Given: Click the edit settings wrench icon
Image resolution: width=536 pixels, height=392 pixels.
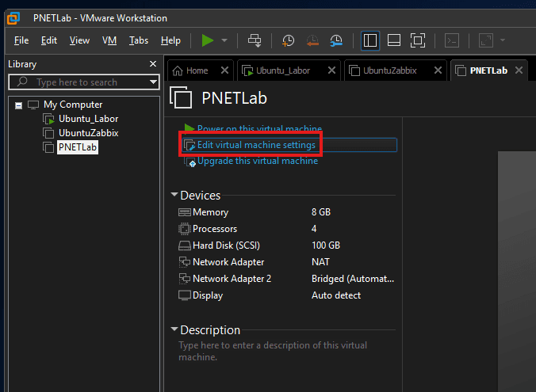Looking at the screenshot, I should pyautogui.click(x=190, y=145).
